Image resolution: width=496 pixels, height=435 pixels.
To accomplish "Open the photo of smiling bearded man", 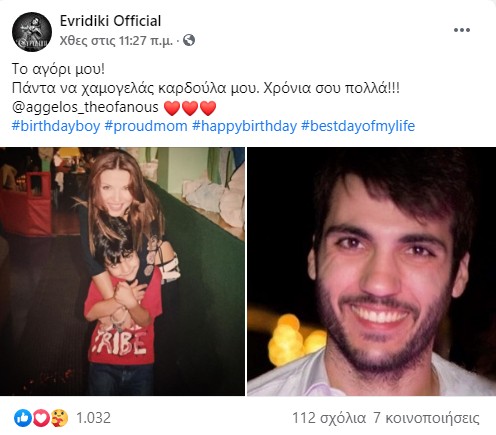I will tap(371, 271).
